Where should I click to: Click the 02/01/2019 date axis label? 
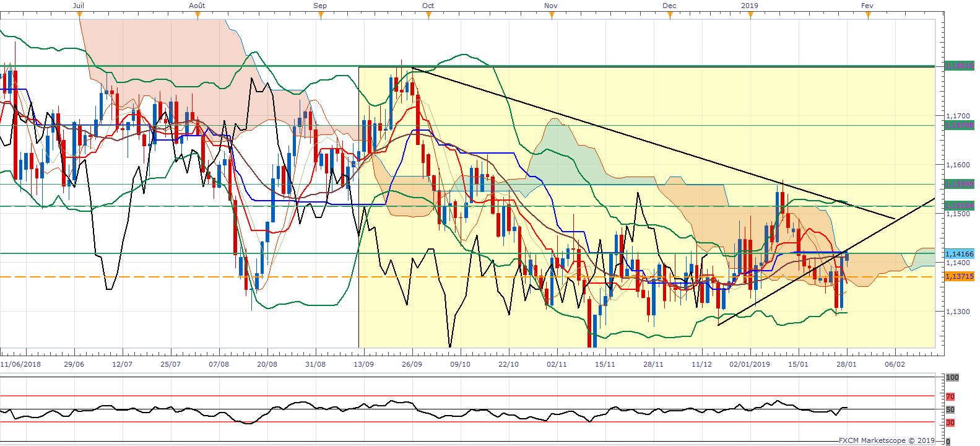(x=750, y=364)
